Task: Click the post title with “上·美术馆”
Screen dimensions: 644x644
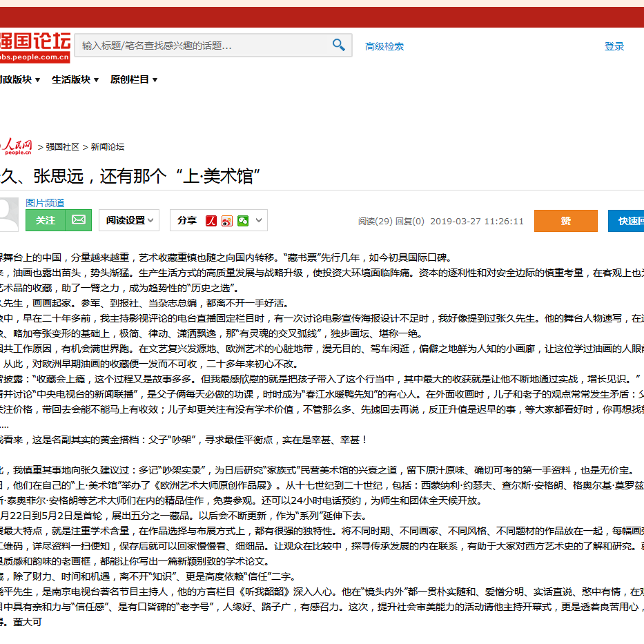Action: (130, 176)
